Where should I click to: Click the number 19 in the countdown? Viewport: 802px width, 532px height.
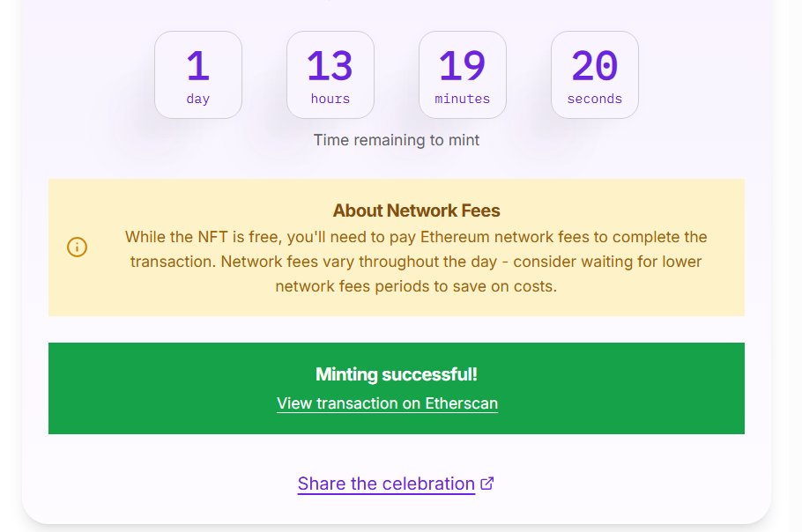[x=463, y=66]
